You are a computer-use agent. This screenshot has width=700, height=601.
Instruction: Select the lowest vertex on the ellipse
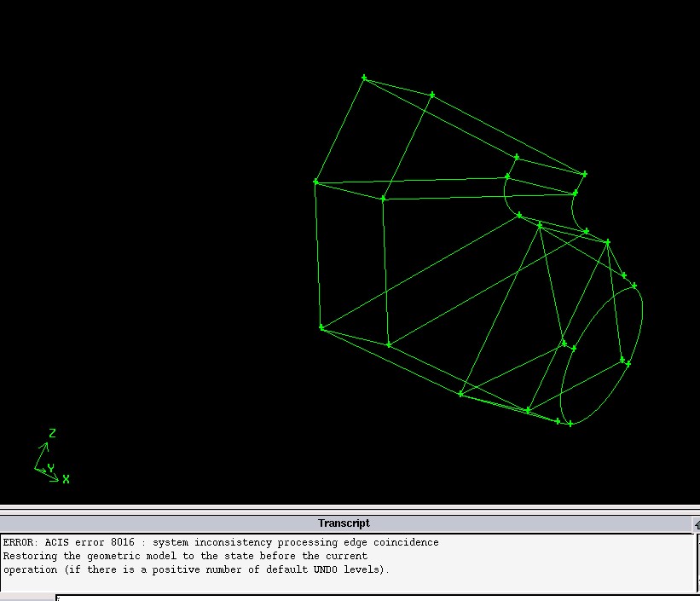570,424
